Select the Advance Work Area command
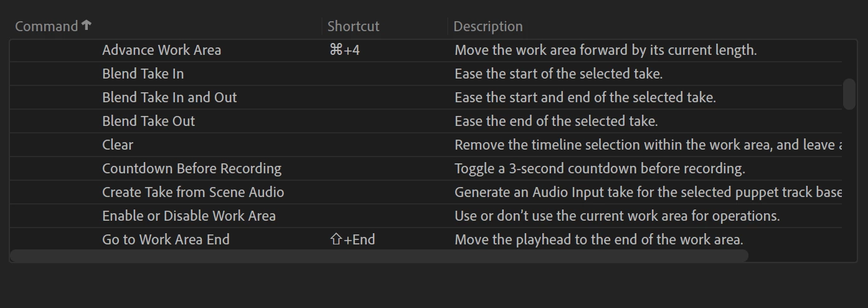Screen dimensions: 868x308 [161, 50]
